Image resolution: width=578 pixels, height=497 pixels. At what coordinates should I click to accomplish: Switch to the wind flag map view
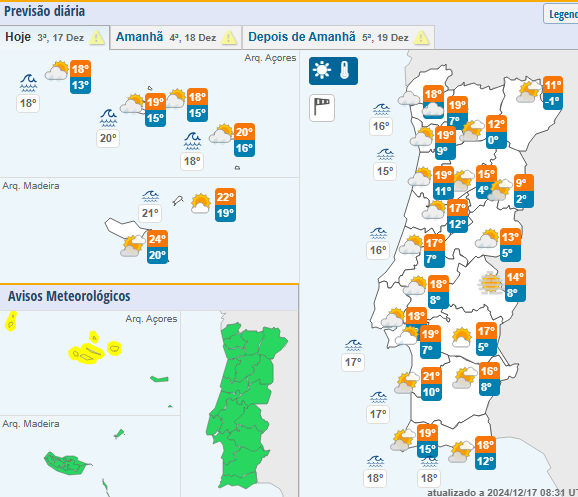point(322,108)
